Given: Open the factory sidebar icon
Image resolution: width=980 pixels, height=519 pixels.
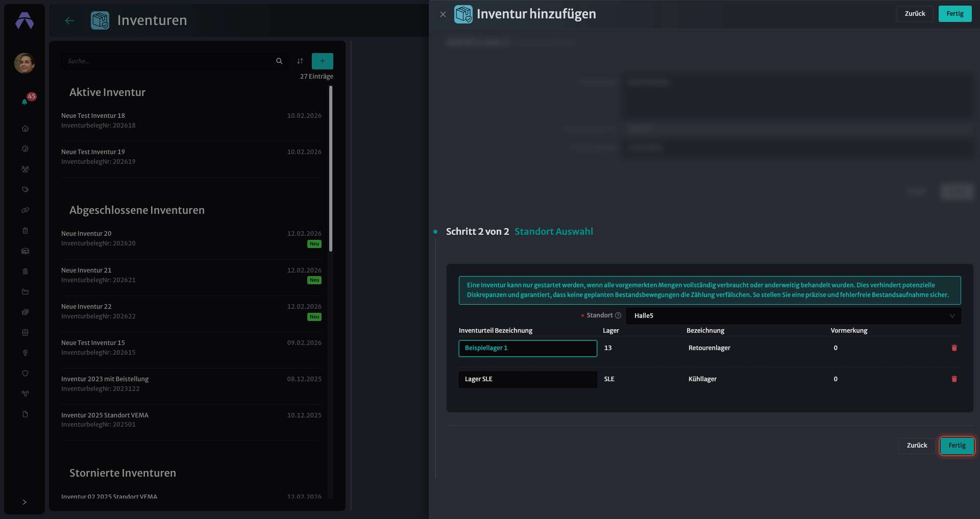Looking at the screenshot, I should [x=25, y=292].
